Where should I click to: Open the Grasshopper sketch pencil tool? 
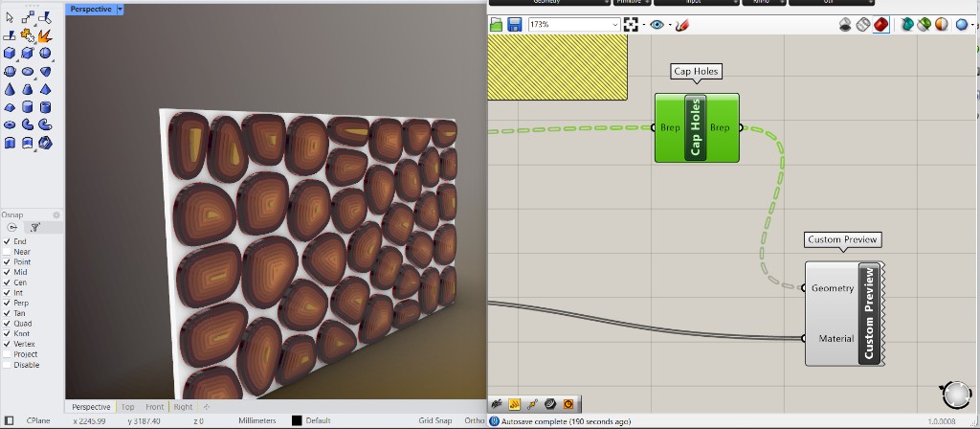682,24
